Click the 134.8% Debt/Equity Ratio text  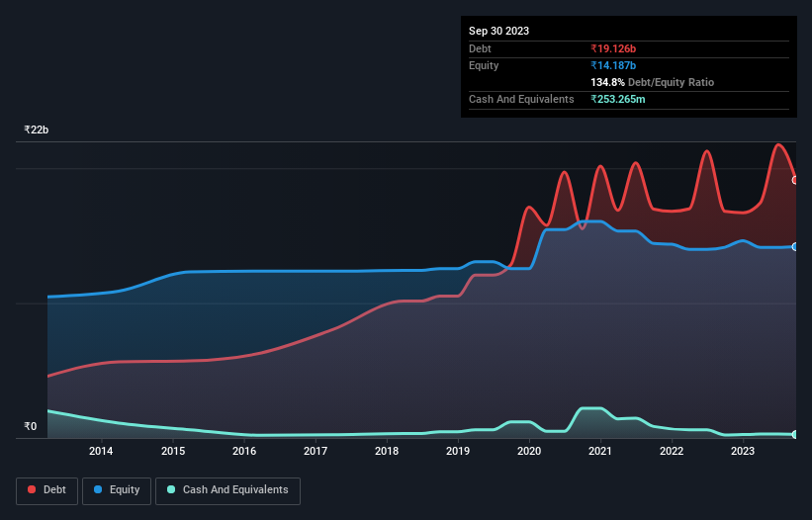tap(652, 82)
